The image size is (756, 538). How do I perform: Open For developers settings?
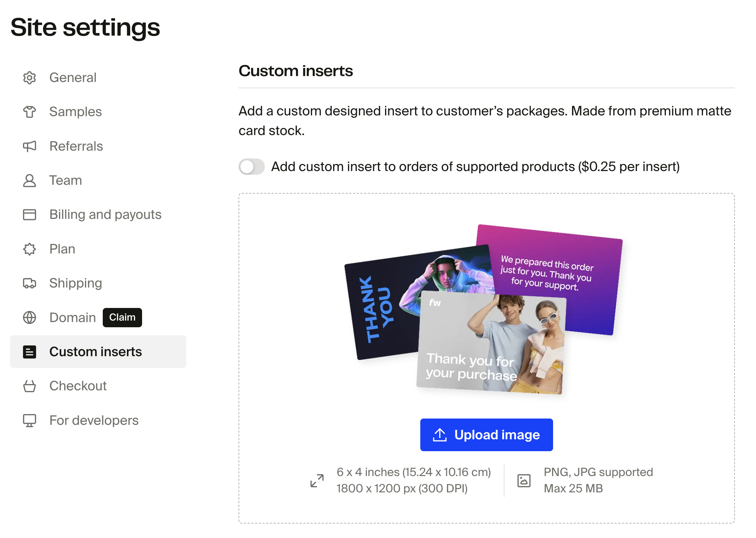(94, 420)
